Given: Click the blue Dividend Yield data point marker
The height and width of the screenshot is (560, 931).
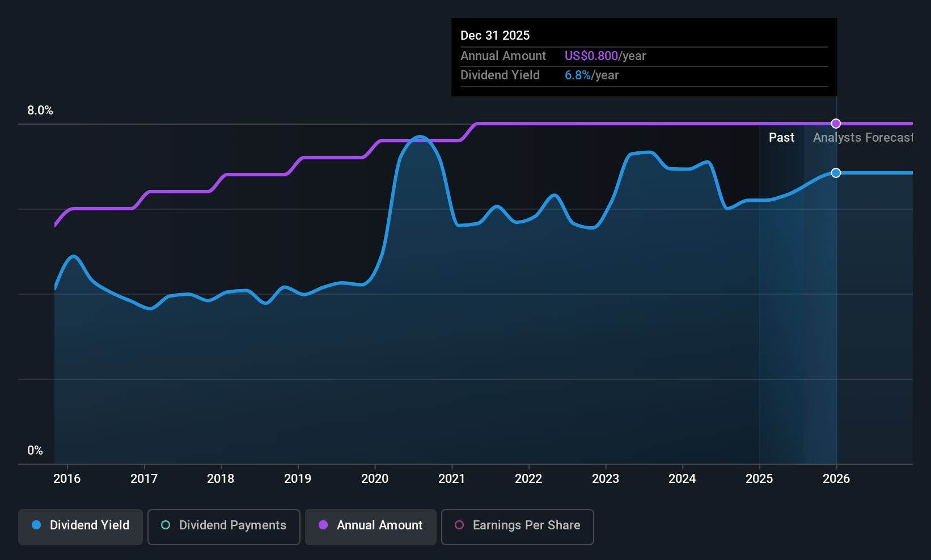Looking at the screenshot, I should tap(836, 173).
